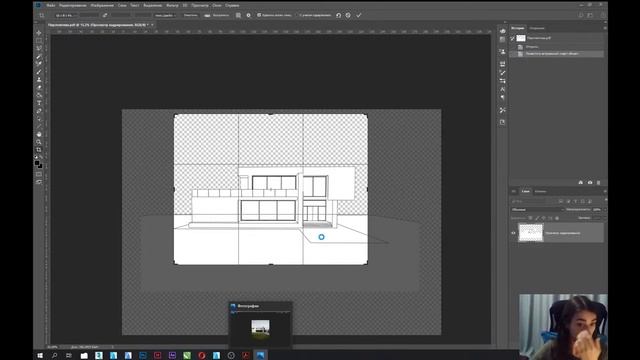Select the Type tool
This screenshot has width=640, height=360.
(39, 103)
